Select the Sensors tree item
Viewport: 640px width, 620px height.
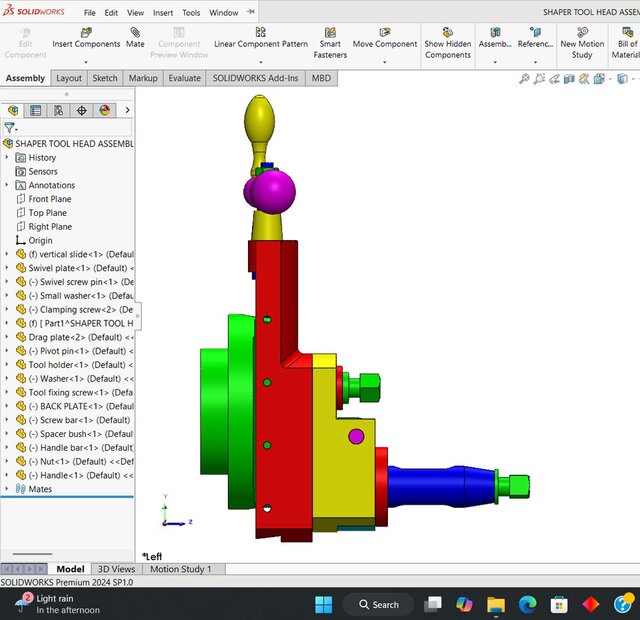pos(36,171)
